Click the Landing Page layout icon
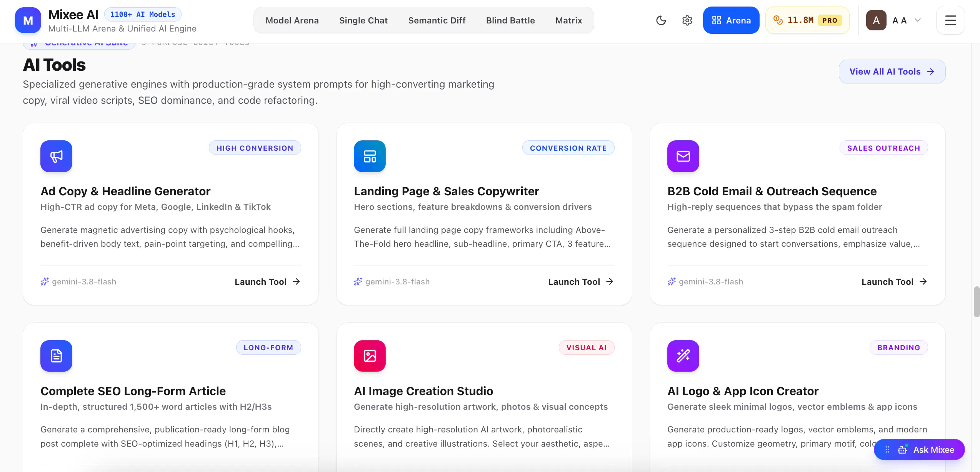The height and width of the screenshot is (472, 980). [370, 156]
